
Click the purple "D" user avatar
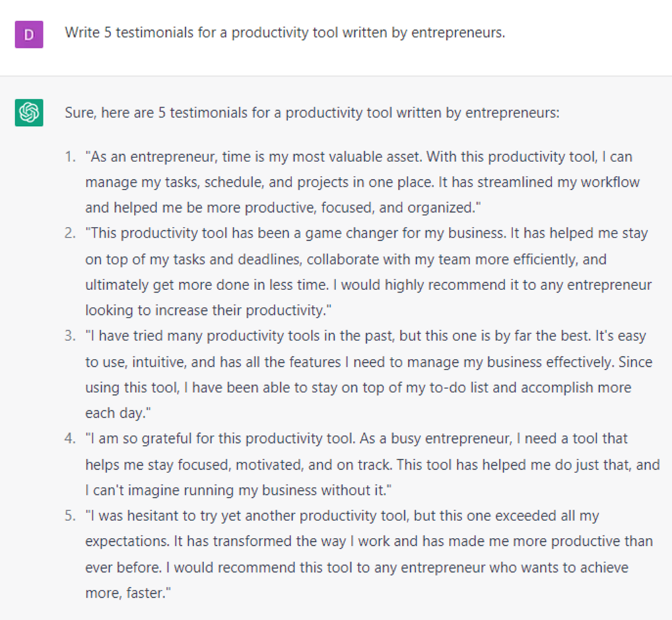pyautogui.click(x=29, y=34)
